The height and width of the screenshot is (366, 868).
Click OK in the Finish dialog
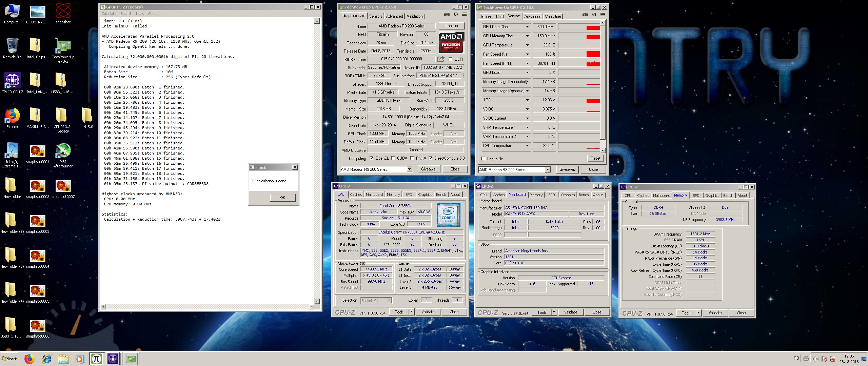point(282,198)
